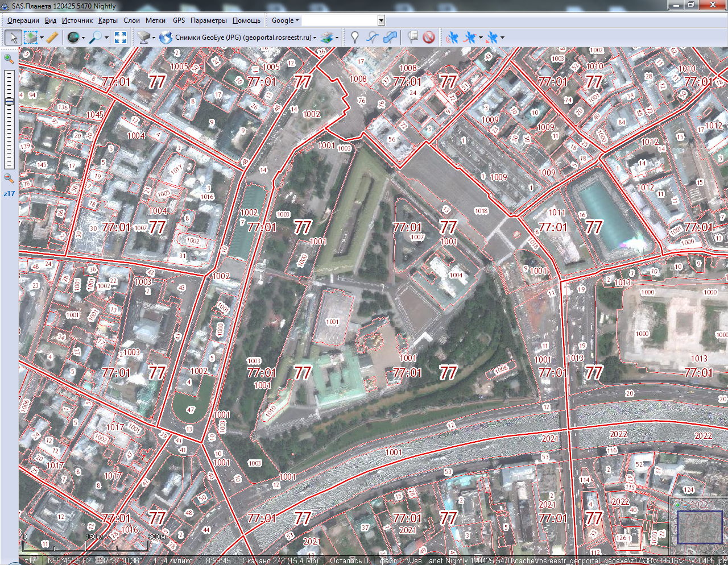This screenshot has width=728, height=565.
Task: Select the arrow move-map tool
Action: 13,38
